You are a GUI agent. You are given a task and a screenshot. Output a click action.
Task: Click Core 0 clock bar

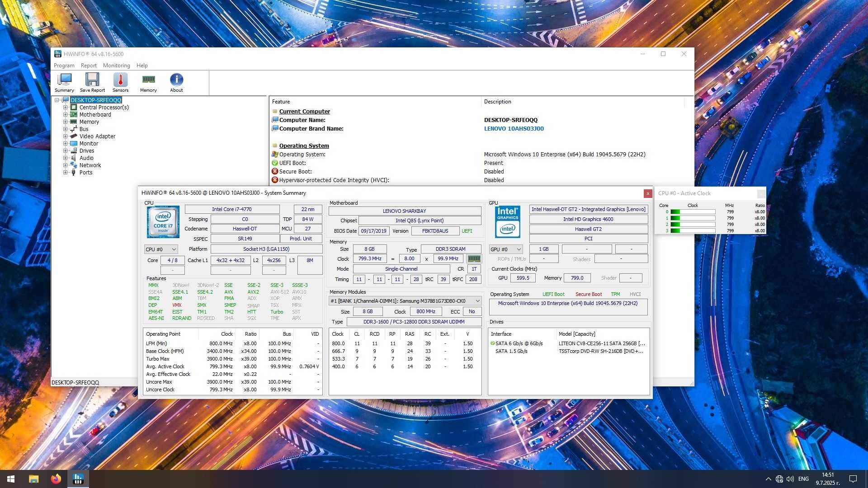693,212
